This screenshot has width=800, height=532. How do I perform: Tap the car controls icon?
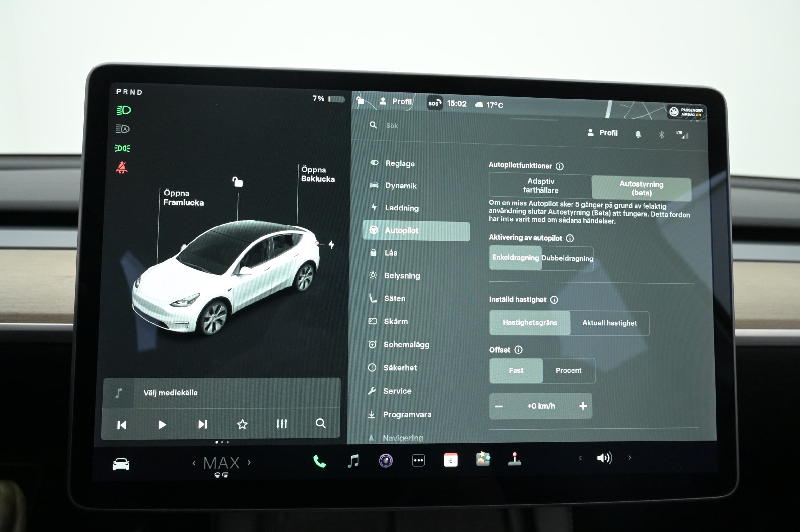[x=121, y=464]
